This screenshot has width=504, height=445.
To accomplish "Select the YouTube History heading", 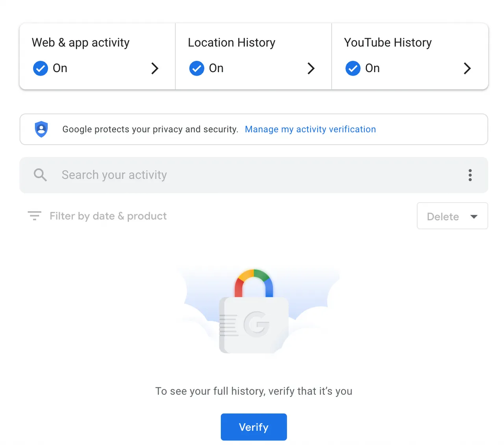I will [388, 43].
